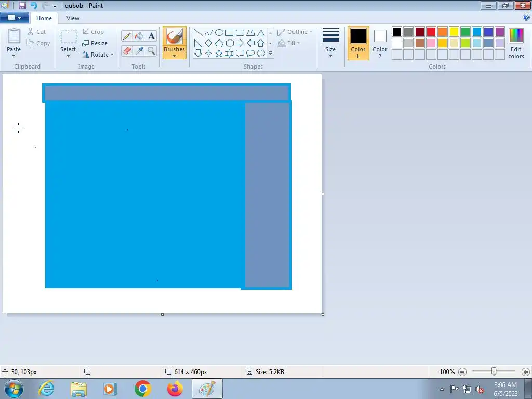Viewport: 532px width, 399px height.
Task: Select the Rounded rectangular callout shape
Action: (240, 54)
